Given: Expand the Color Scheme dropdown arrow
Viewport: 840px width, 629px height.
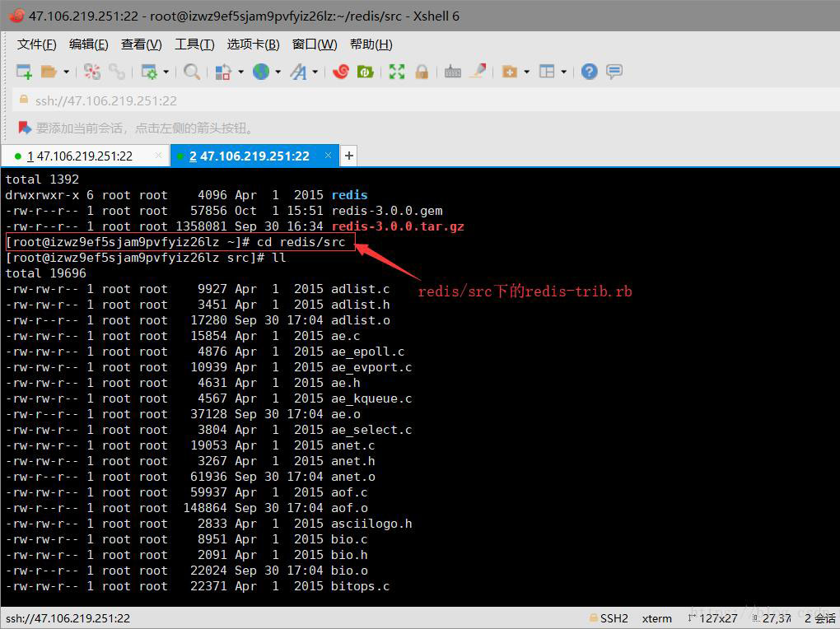Looking at the screenshot, I should pos(240,72).
